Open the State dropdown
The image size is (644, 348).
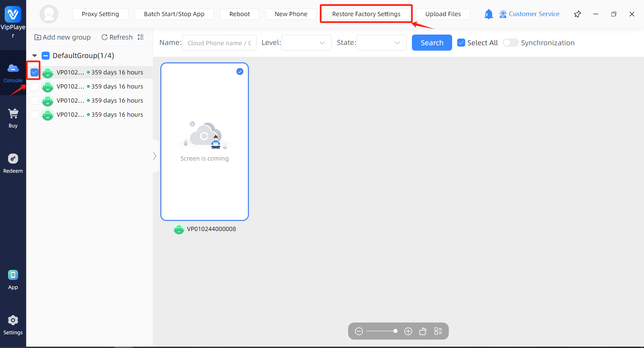point(381,43)
